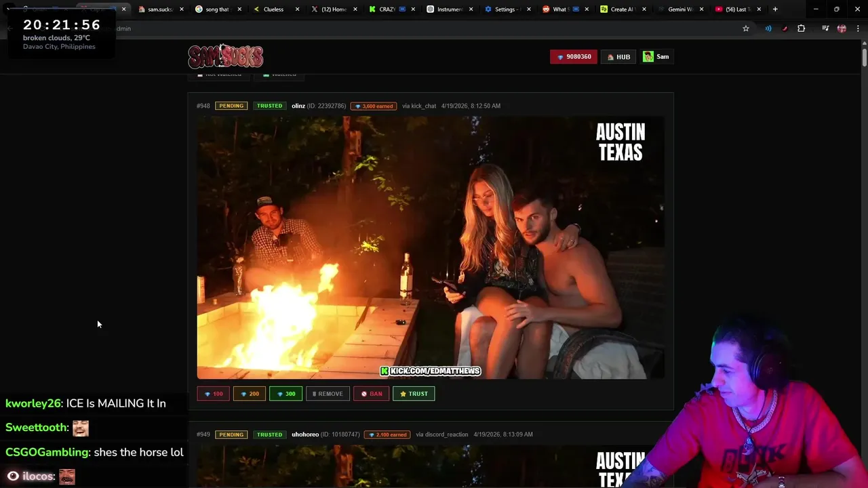Close the Settings tab

[x=528, y=9]
